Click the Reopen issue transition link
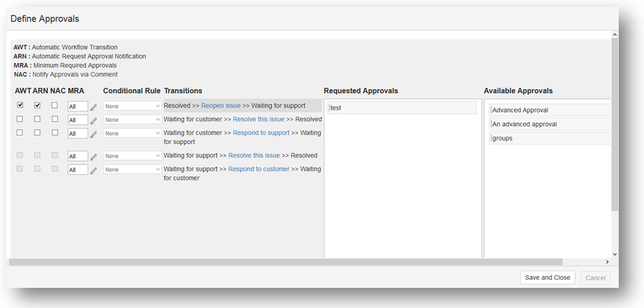The height and width of the screenshot is (308, 644). [x=221, y=106]
